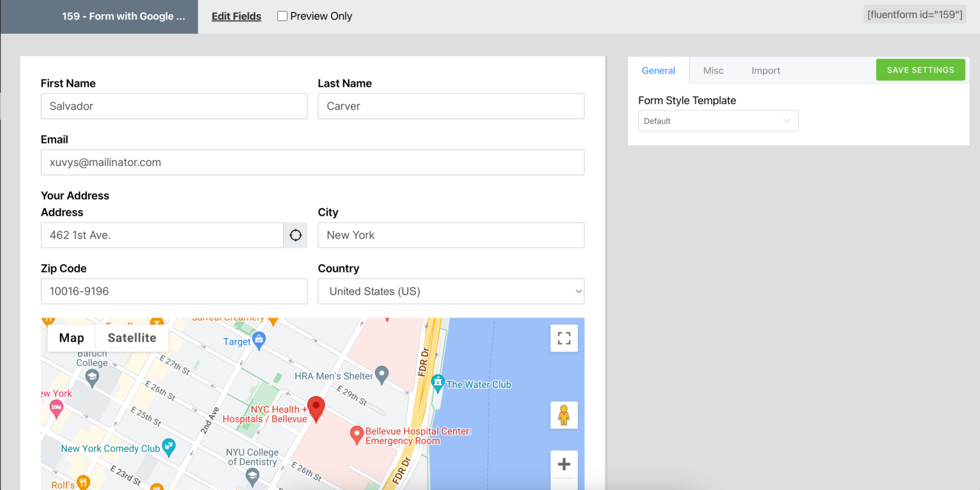980x490 pixels.
Task: Click the Target store icon on the map
Action: [259, 341]
